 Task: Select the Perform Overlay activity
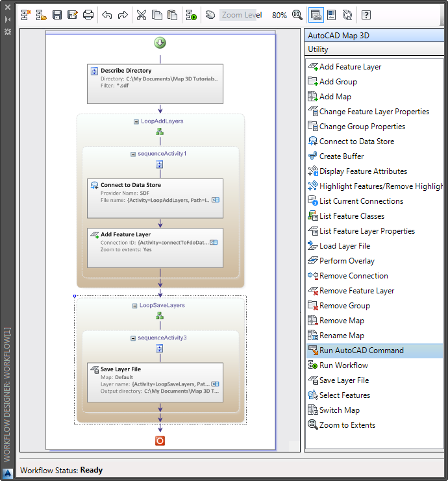pos(375,261)
